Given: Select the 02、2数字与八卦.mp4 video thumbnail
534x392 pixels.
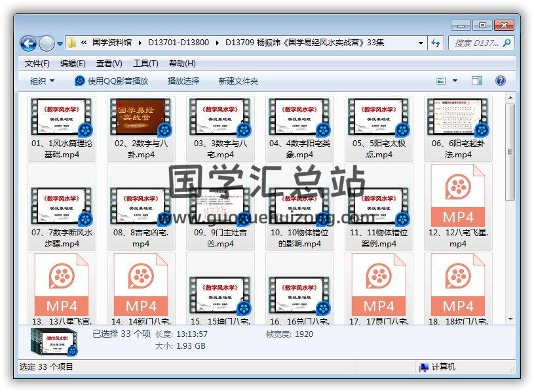Looking at the screenshot, I should [x=142, y=118].
